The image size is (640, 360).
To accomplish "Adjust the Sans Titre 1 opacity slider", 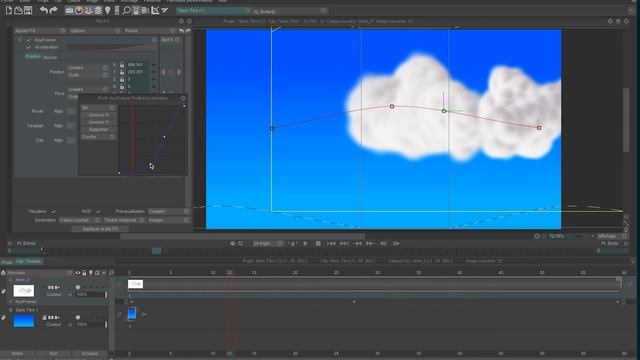I will coord(91,324).
